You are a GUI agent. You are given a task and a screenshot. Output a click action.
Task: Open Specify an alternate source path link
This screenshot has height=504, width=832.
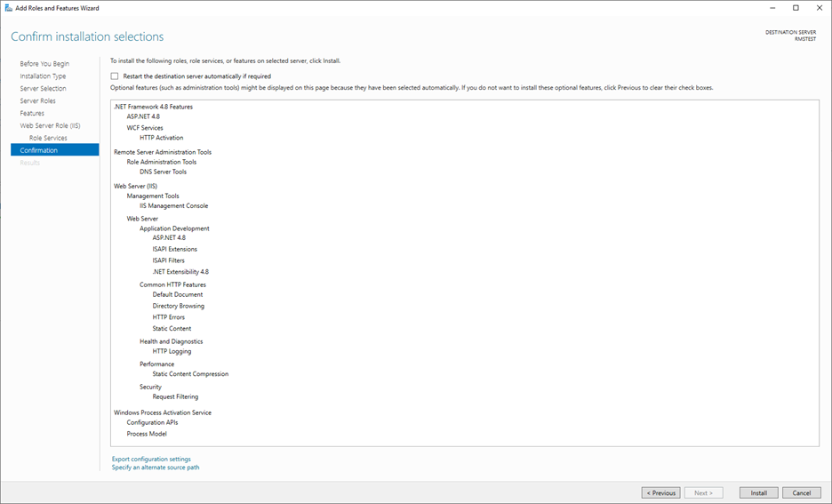[156, 468]
